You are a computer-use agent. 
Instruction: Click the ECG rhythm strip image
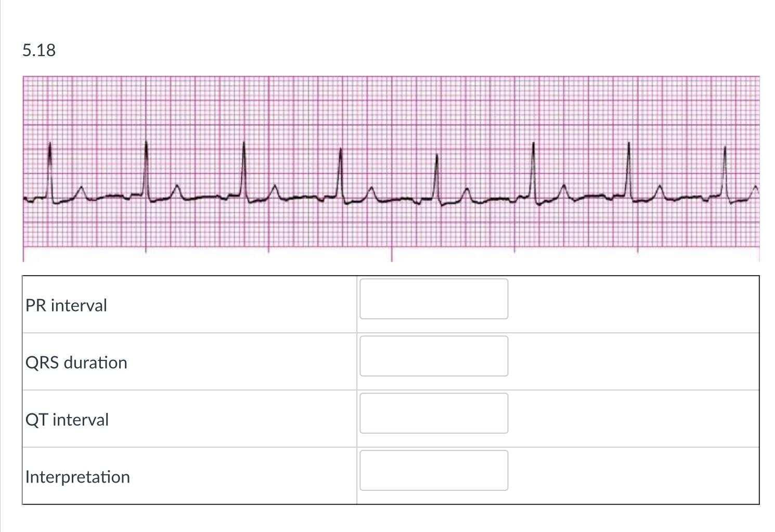coord(390,166)
